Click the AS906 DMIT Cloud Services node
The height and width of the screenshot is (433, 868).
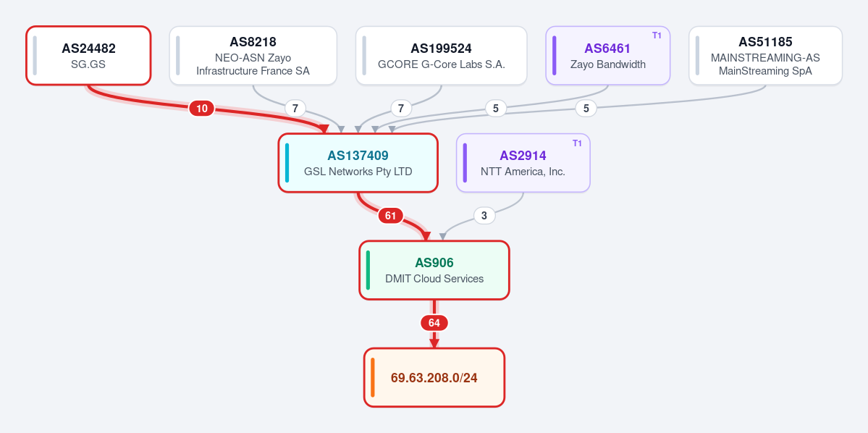[434, 270]
